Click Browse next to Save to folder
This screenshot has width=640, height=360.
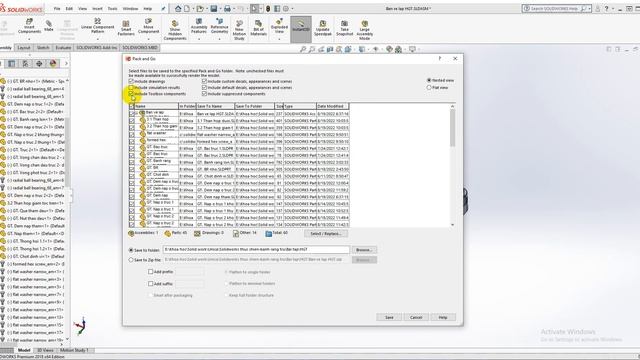click(364, 249)
